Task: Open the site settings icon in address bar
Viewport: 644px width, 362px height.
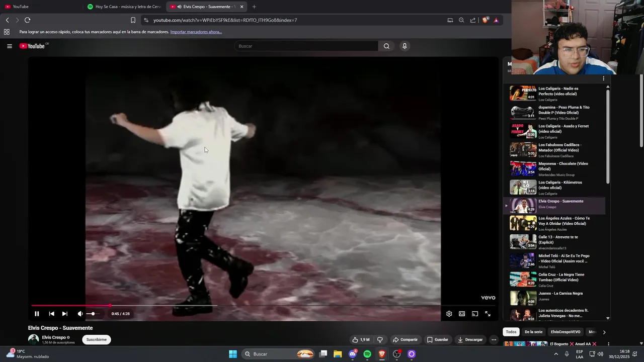Action: [146, 20]
